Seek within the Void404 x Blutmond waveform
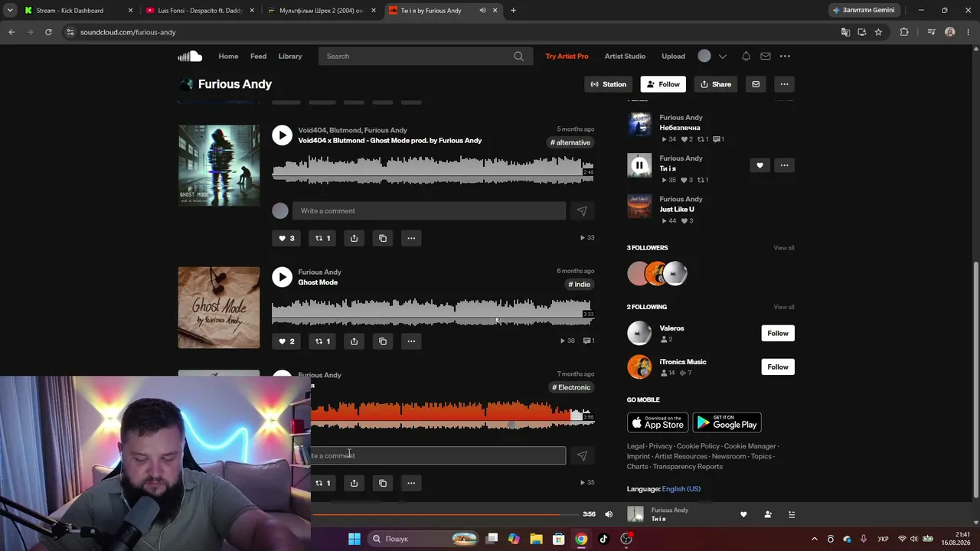 click(433, 169)
